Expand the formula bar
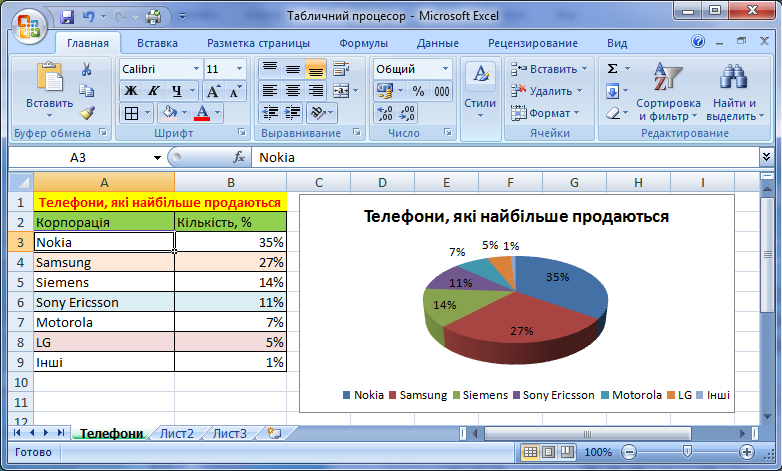The image size is (782, 471). [x=766, y=157]
